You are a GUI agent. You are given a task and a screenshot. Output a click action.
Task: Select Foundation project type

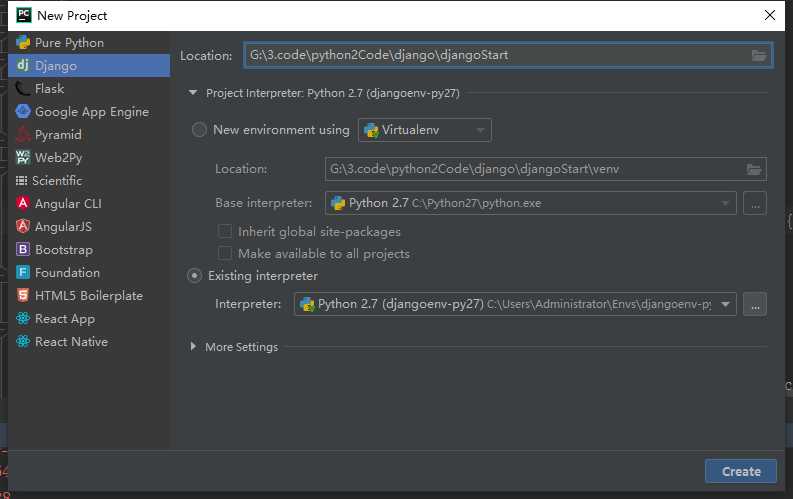coord(67,273)
